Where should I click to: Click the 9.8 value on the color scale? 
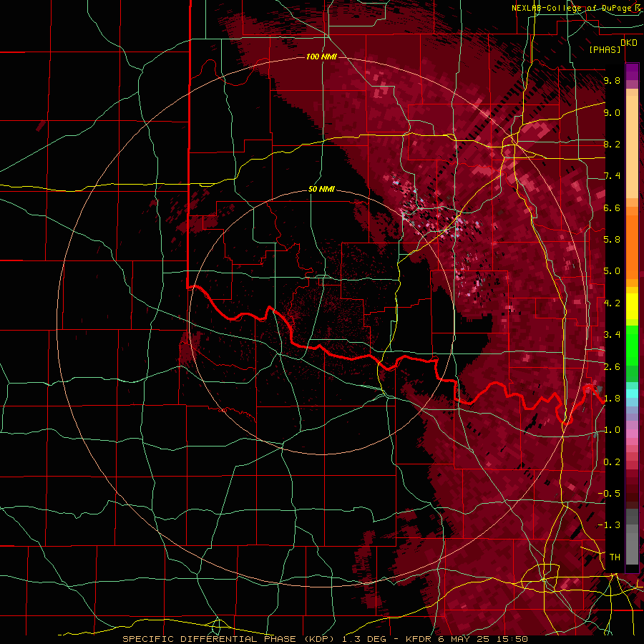tap(612, 81)
